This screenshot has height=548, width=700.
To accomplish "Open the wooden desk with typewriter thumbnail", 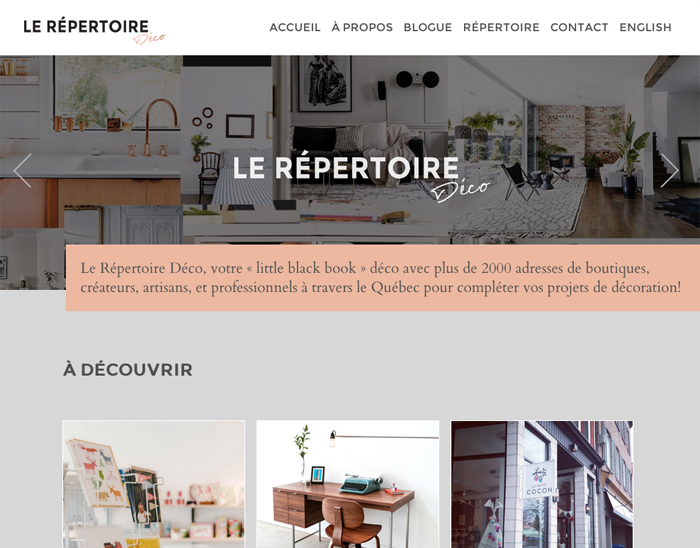I will click(x=348, y=484).
